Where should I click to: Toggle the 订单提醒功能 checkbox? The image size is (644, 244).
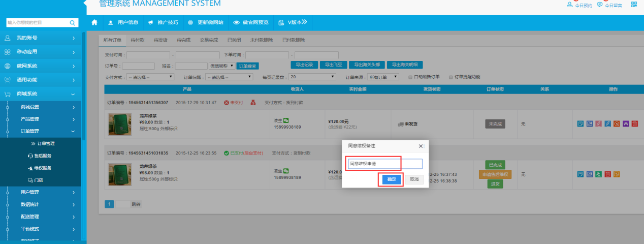point(450,77)
